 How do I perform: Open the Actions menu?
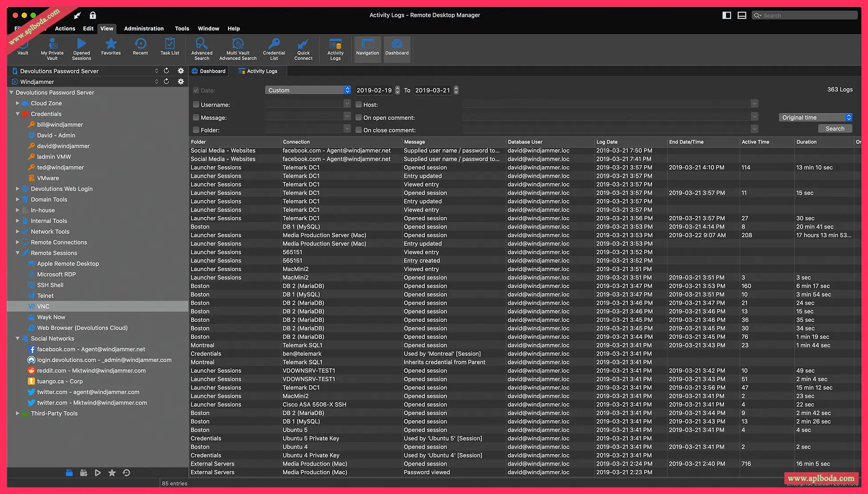[x=65, y=28]
